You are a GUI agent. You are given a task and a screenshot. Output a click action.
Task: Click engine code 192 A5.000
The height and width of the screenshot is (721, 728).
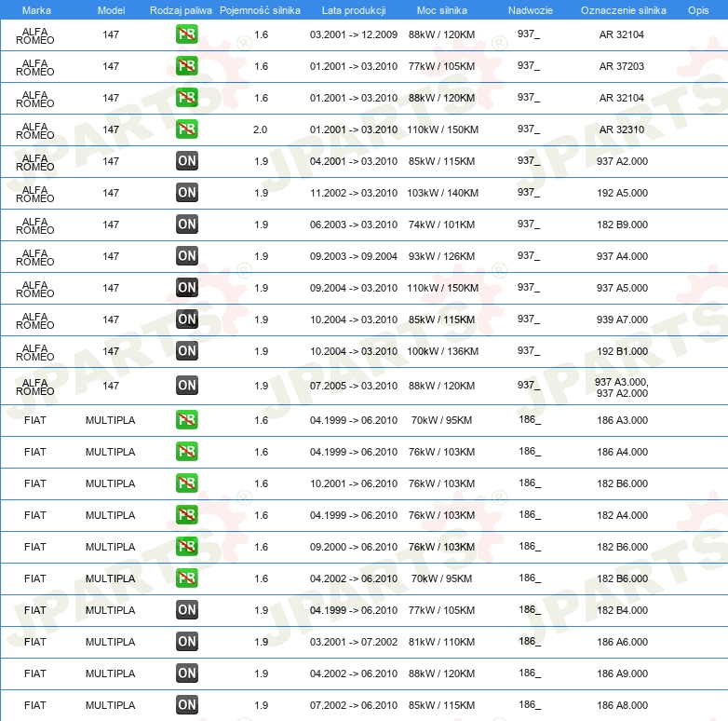click(x=622, y=193)
